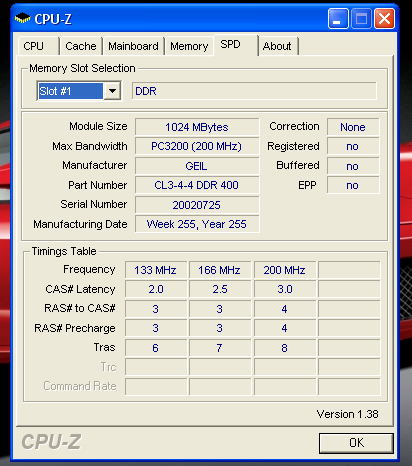Click the DDR memory type field

coord(254,91)
